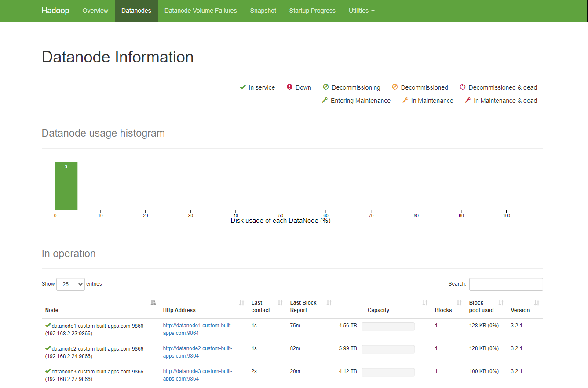Focus the Search input field

[x=506, y=284]
